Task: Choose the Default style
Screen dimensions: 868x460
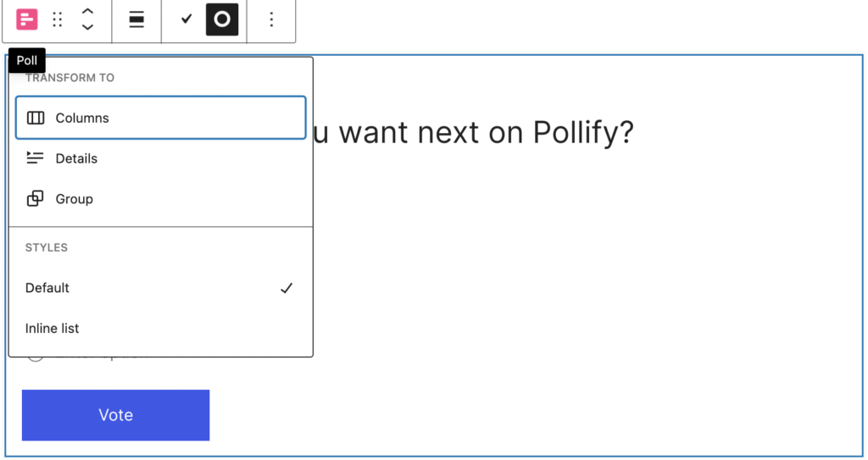Action: point(160,288)
